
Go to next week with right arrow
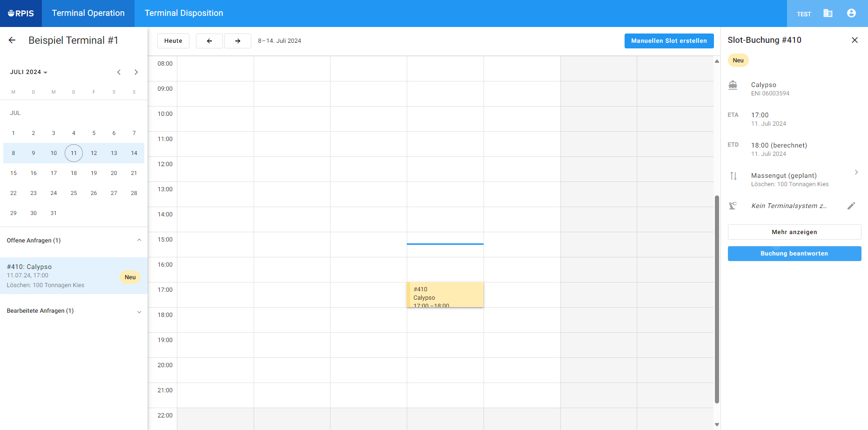(237, 41)
